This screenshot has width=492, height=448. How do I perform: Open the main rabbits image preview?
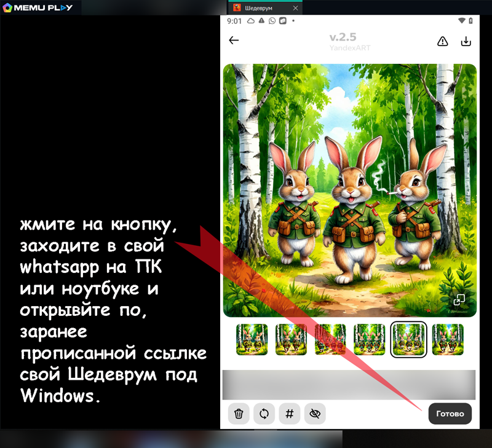coord(350,191)
